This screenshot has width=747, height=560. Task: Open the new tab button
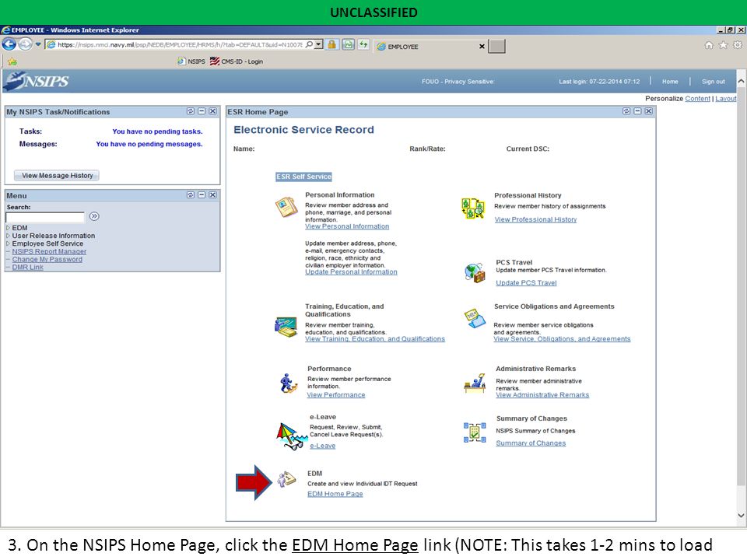click(497, 46)
